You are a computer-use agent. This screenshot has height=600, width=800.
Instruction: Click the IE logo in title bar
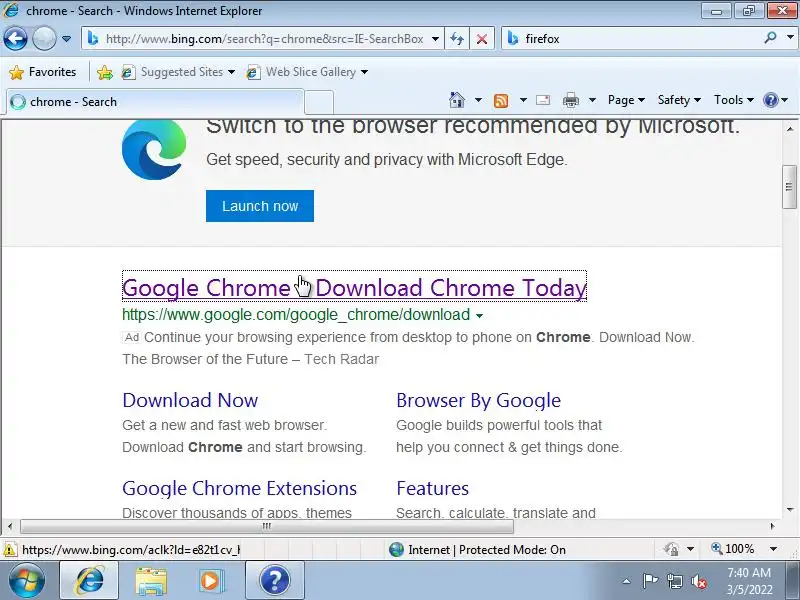pyautogui.click(x=10, y=10)
